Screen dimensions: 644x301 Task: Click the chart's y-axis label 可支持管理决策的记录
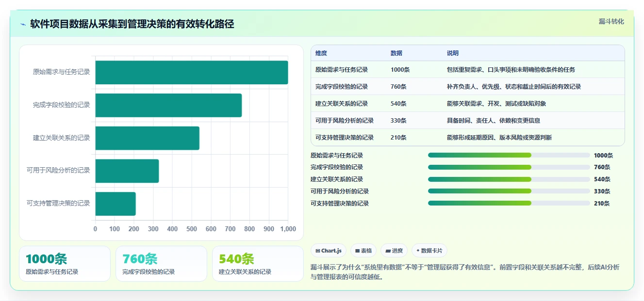(x=58, y=204)
